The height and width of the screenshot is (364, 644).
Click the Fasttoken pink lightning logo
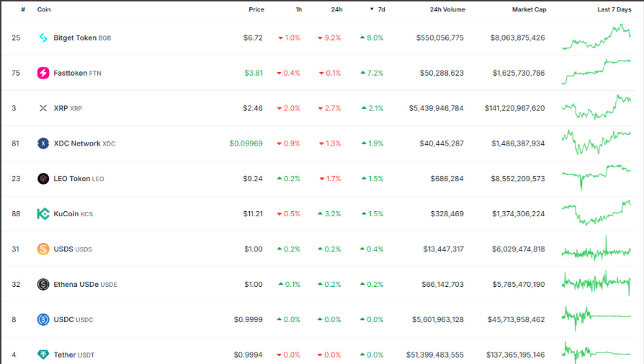tap(43, 73)
